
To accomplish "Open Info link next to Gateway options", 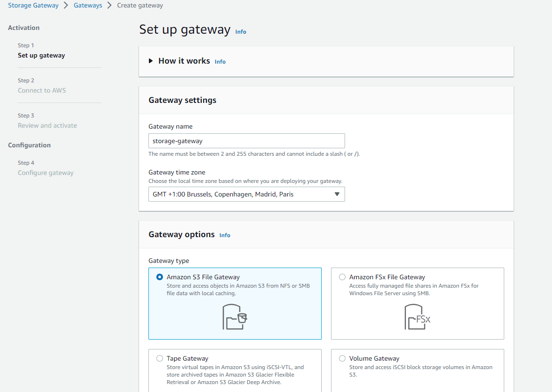I will (x=225, y=235).
